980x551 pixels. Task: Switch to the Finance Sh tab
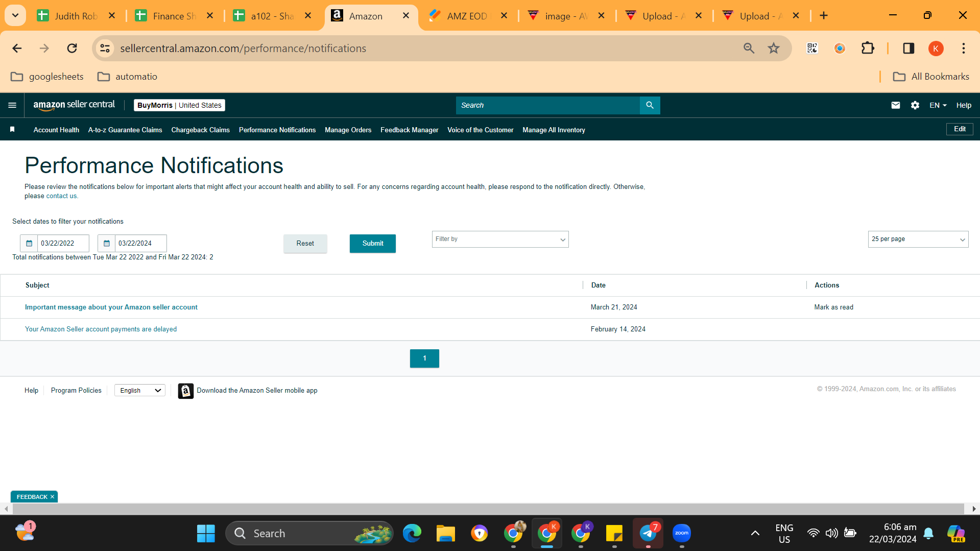click(174, 16)
